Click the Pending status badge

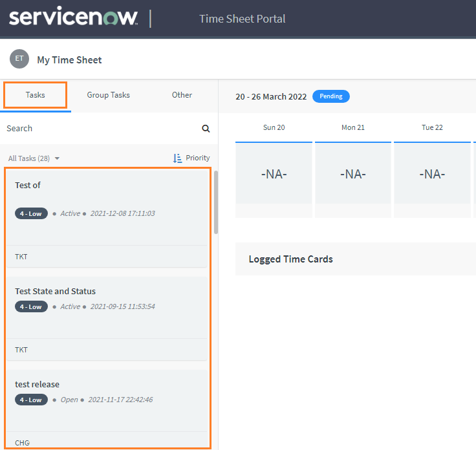coord(330,96)
